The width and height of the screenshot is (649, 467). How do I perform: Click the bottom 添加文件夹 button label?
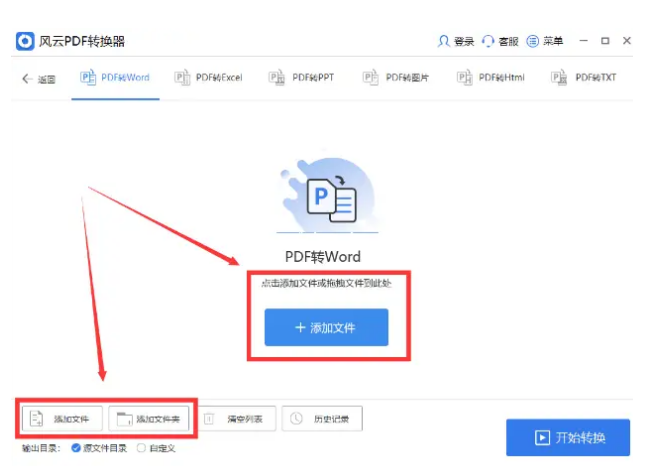[158, 419]
